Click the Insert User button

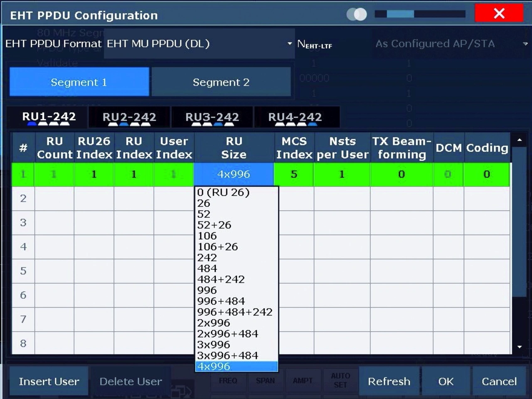coord(49,381)
